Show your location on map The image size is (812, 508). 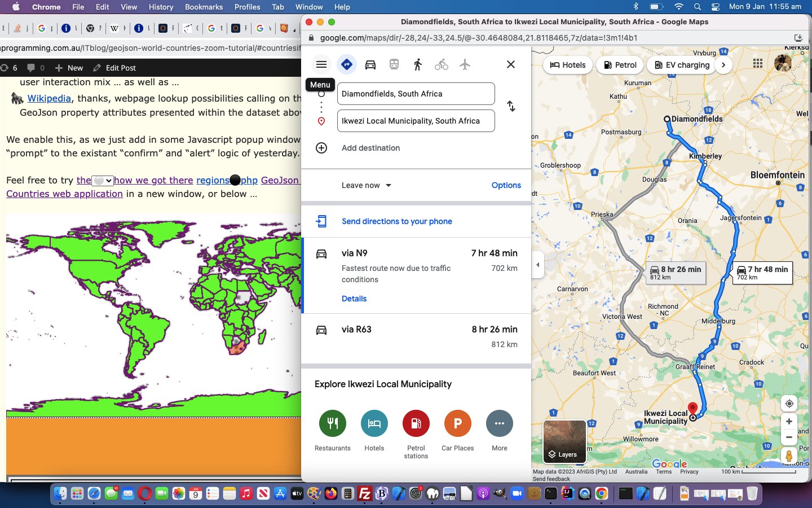[x=789, y=404]
